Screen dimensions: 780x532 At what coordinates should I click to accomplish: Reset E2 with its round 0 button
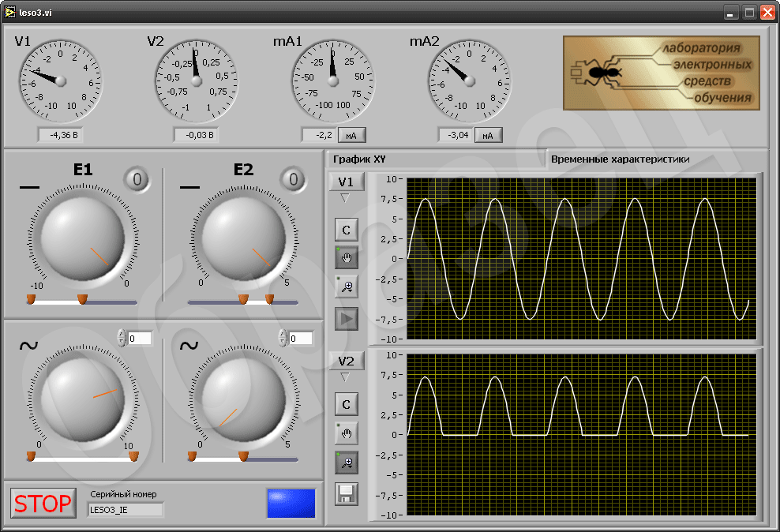click(x=293, y=179)
